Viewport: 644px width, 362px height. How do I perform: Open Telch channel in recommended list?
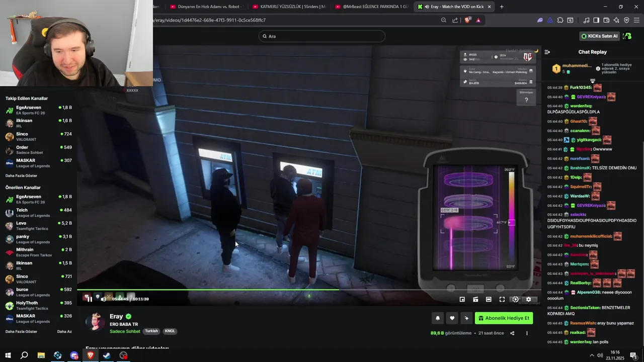(39, 212)
